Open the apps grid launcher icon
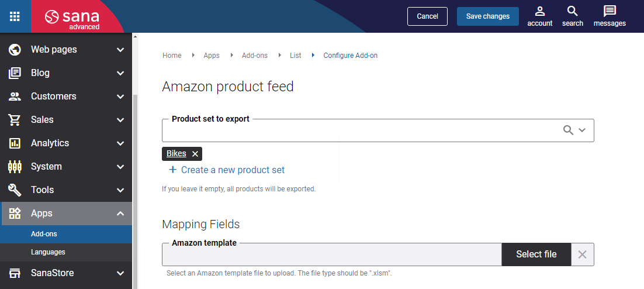644x289 pixels. (x=15, y=16)
